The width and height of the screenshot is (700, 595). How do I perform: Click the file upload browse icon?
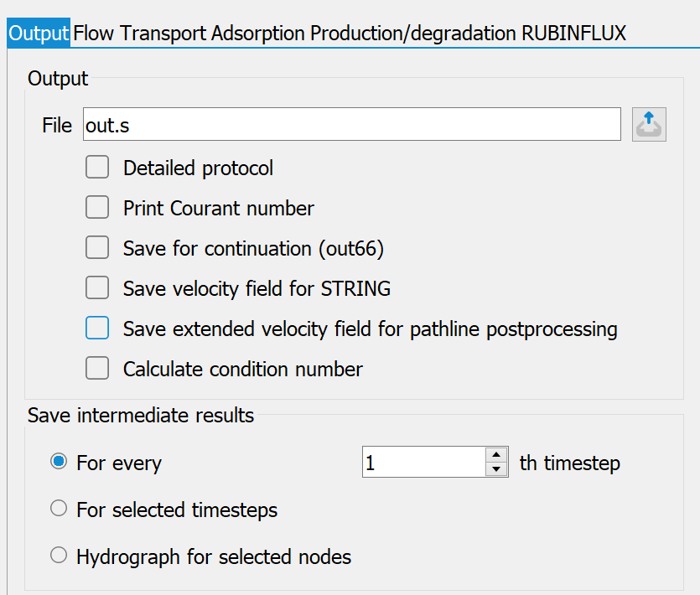coord(649,125)
